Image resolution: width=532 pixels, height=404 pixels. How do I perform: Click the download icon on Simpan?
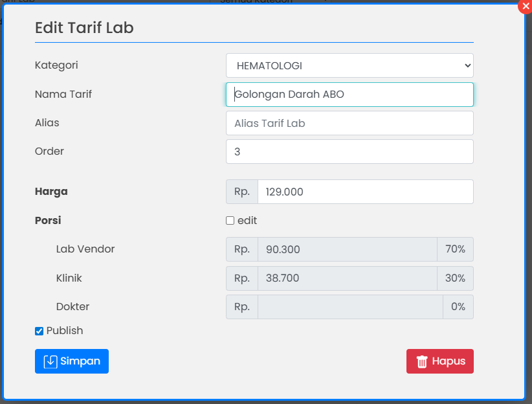50,361
